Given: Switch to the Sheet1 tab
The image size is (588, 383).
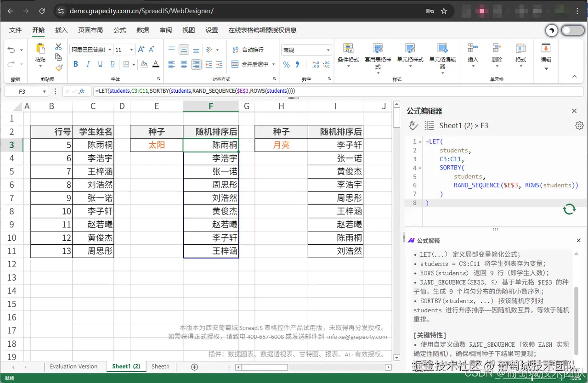Looking at the screenshot, I should tap(160, 366).
